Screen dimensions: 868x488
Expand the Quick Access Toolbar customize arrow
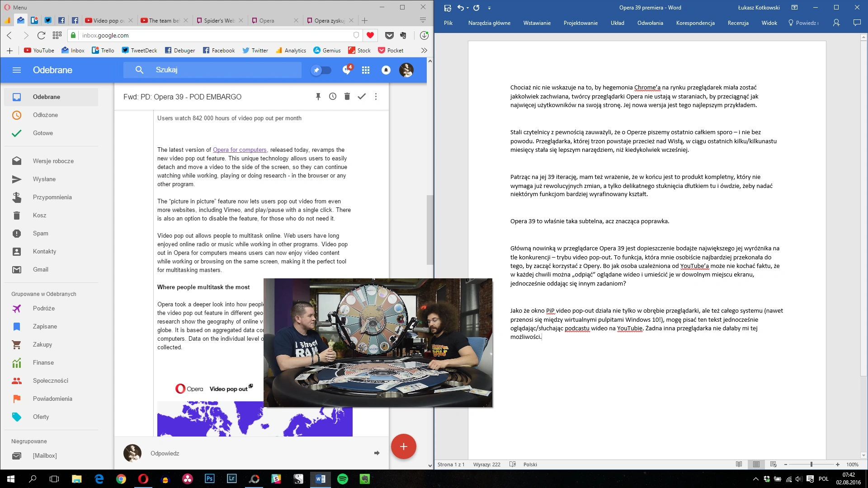click(x=489, y=8)
